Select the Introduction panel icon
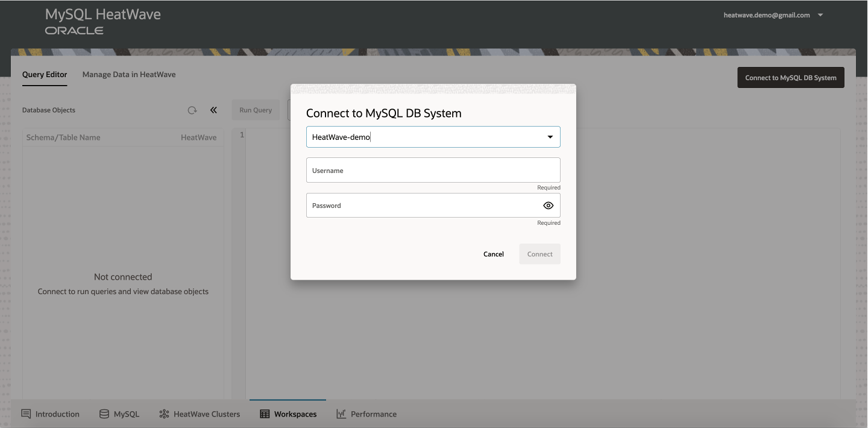Image resolution: width=868 pixels, height=428 pixels. pos(25,414)
